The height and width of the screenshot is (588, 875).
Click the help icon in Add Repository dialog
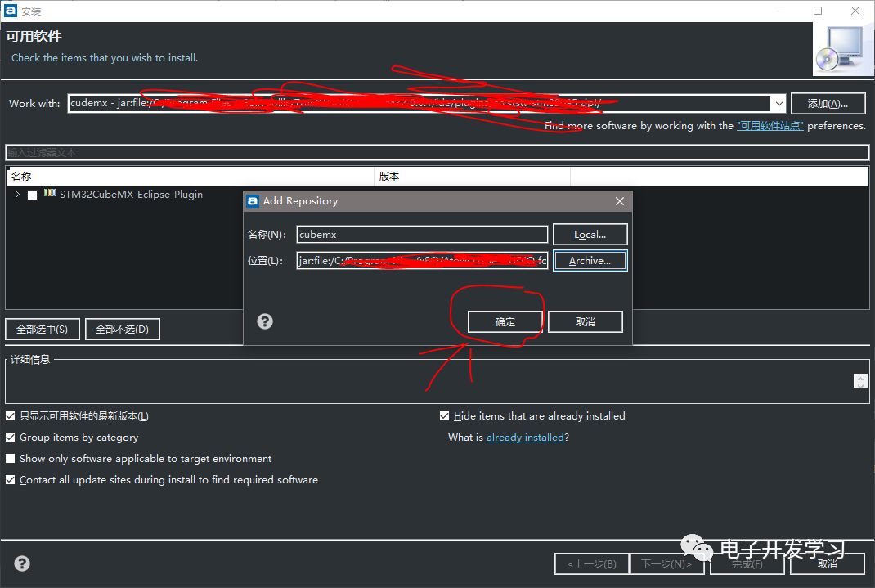[x=265, y=321]
